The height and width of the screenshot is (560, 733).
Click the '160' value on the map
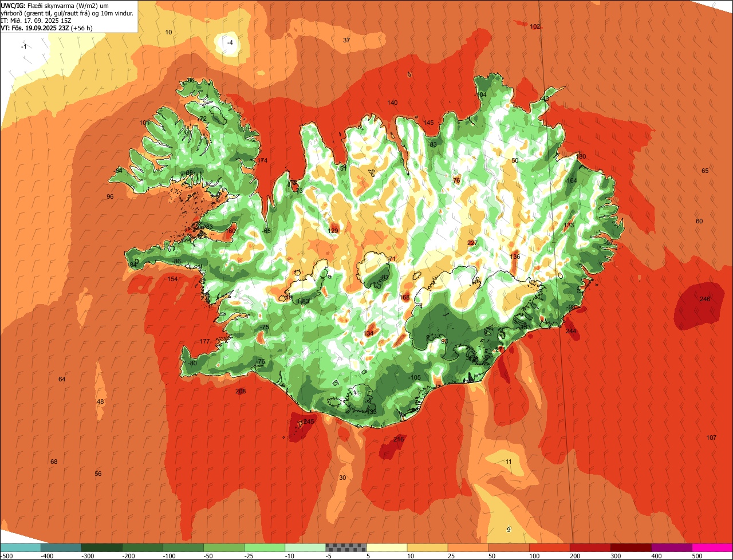tap(230, 231)
